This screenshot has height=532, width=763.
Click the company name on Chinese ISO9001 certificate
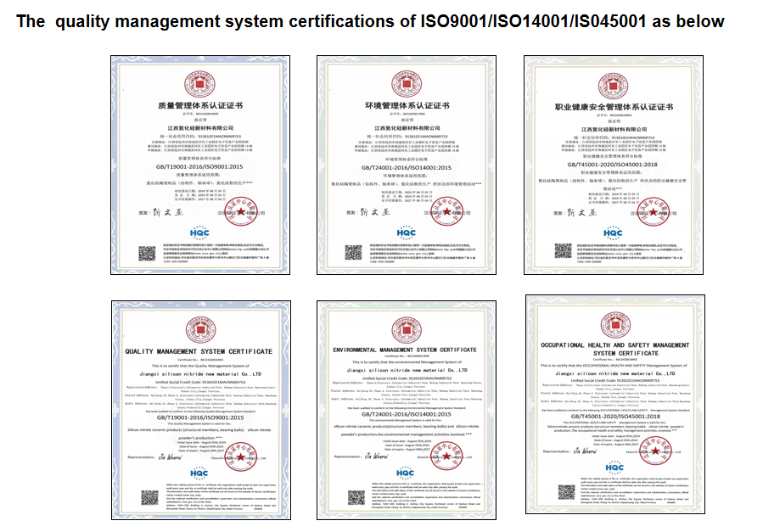[x=200, y=128]
